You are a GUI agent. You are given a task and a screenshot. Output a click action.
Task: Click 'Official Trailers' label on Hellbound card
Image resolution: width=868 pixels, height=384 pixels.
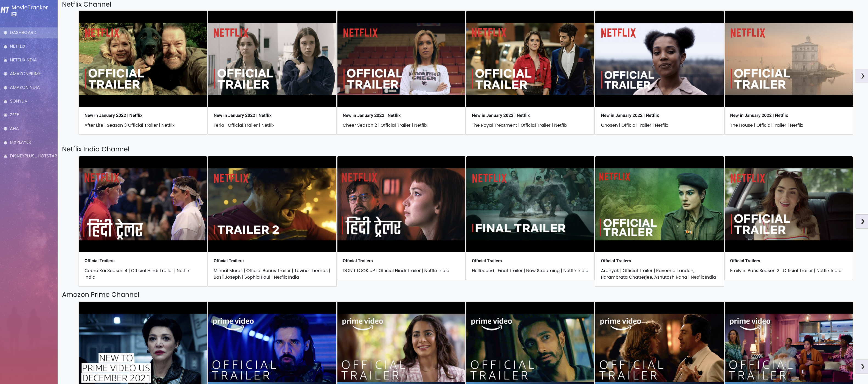pos(487,261)
